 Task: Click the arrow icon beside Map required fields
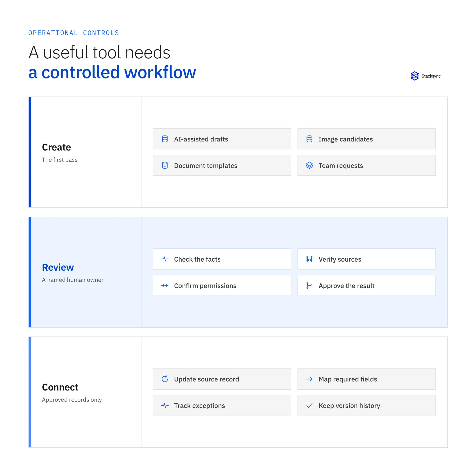click(309, 379)
